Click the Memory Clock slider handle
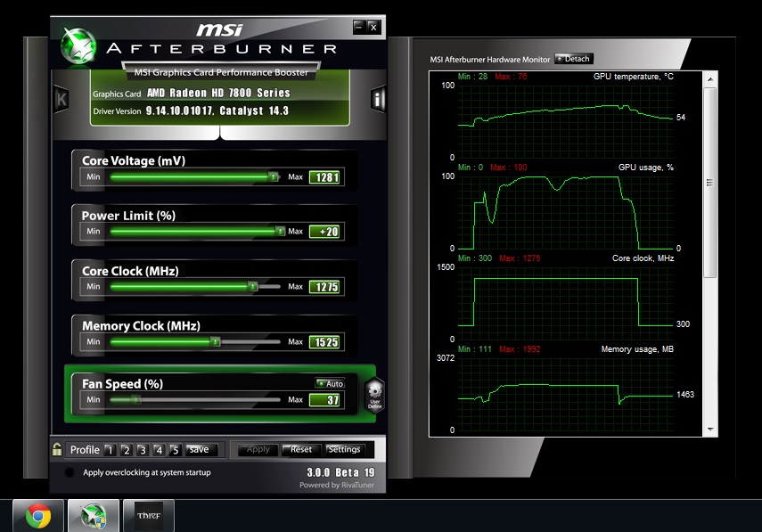The width and height of the screenshot is (762, 532). pyautogui.click(x=216, y=342)
